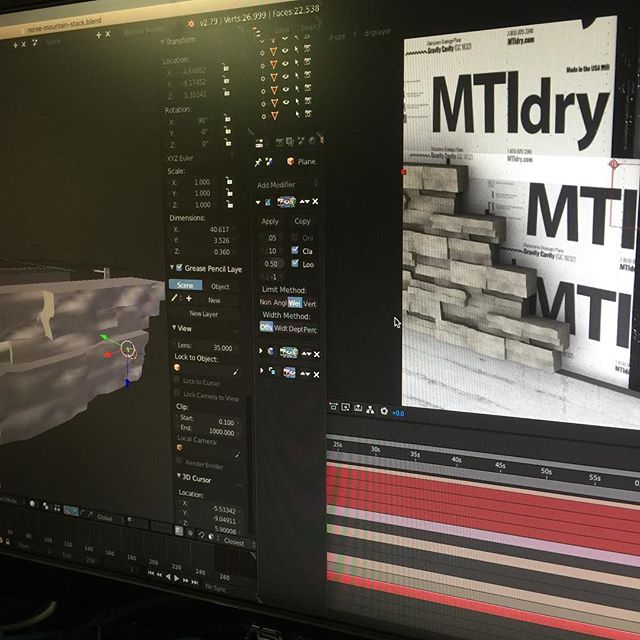This screenshot has width=640, height=640.
Task: Click the pencil icon under Grease Pencil Layers
Action: tap(174, 298)
